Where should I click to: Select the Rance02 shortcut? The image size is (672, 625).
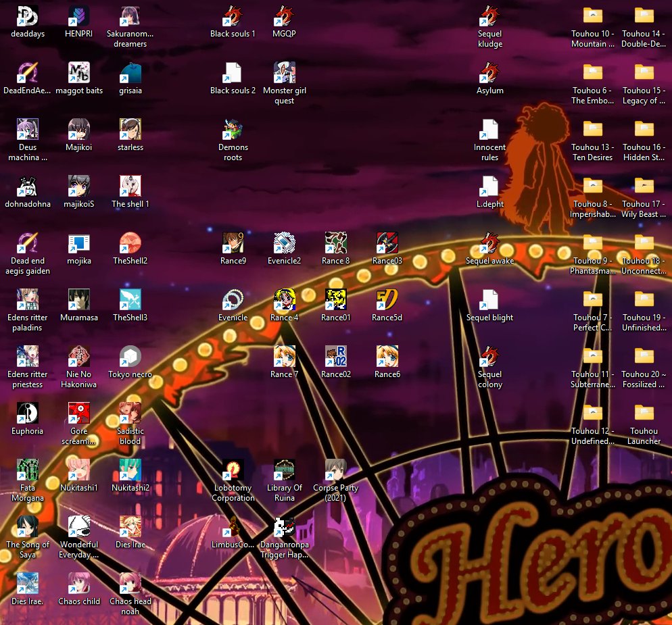(x=335, y=356)
